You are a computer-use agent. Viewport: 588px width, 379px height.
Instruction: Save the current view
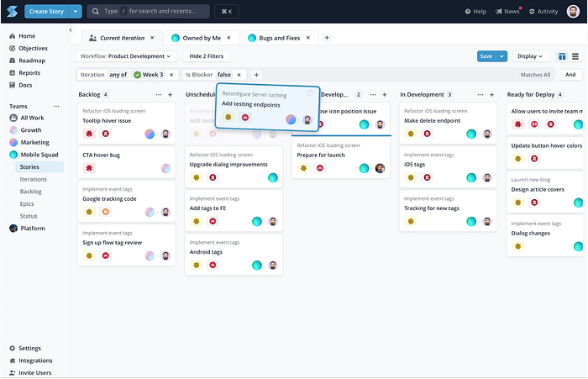tap(486, 56)
